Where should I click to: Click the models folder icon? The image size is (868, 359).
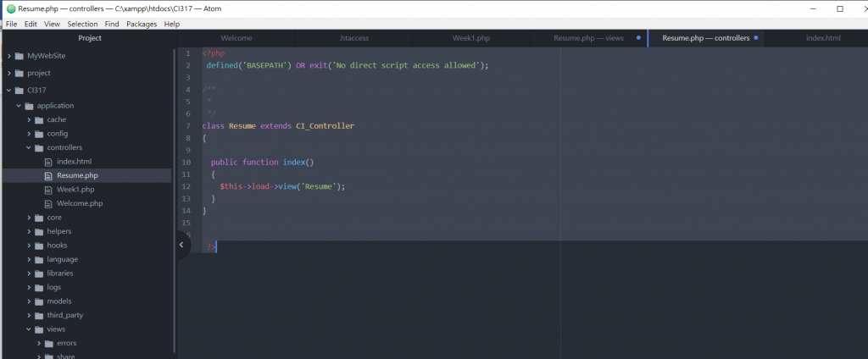(39, 301)
